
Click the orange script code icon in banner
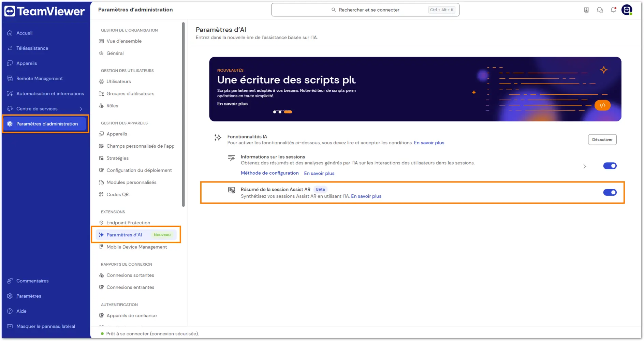click(603, 105)
